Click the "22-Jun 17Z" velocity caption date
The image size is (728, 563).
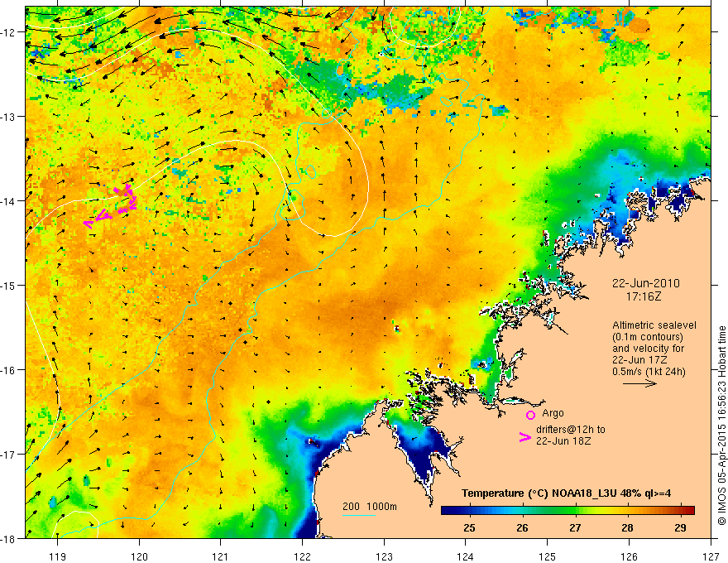click(639, 360)
